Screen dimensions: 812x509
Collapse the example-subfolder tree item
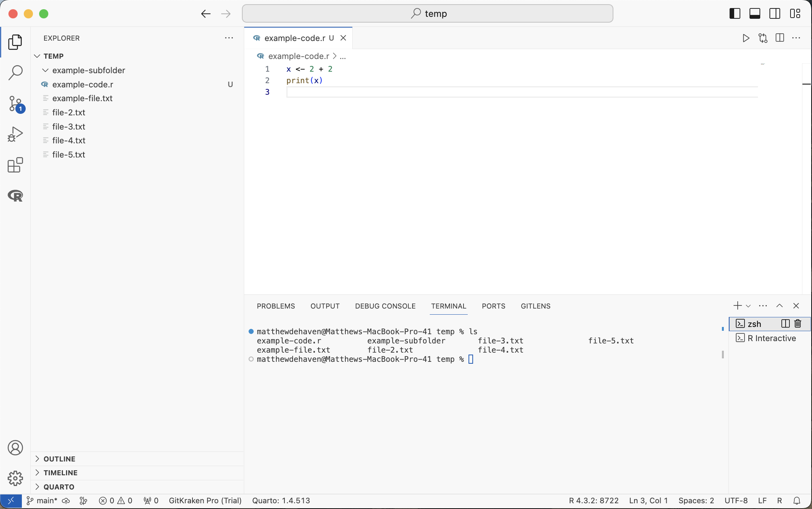[45, 70]
